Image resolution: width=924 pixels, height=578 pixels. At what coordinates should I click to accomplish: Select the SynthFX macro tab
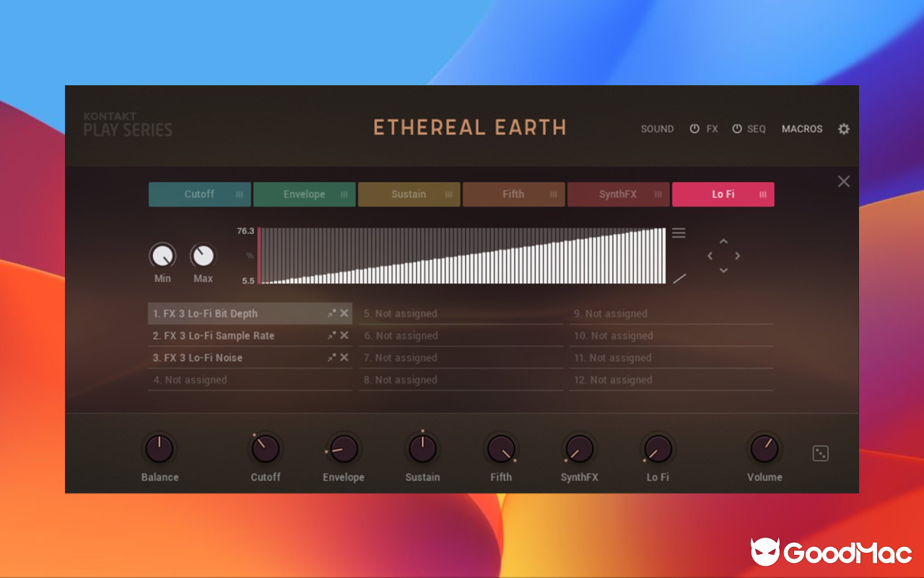[x=618, y=194]
